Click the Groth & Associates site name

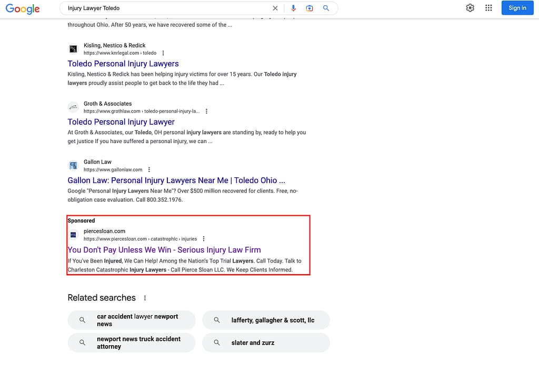click(x=107, y=104)
